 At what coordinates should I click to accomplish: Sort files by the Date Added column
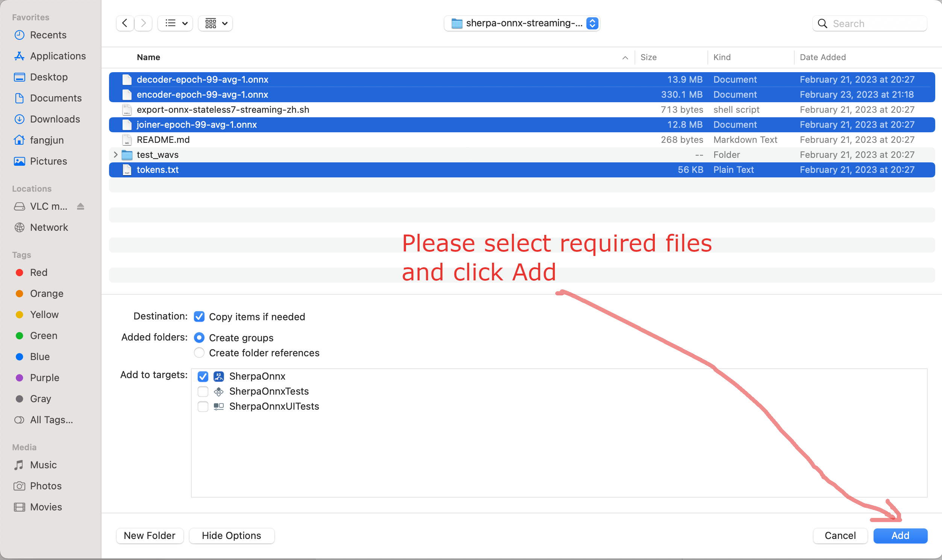point(823,58)
